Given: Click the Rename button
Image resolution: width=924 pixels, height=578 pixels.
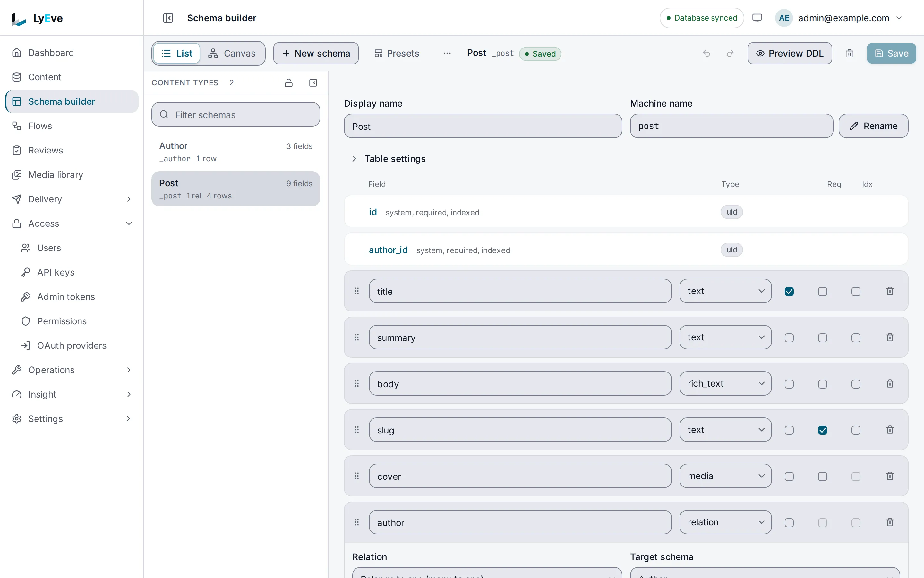Looking at the screenshot, I should pyautogui.click(x=873, y=126).
